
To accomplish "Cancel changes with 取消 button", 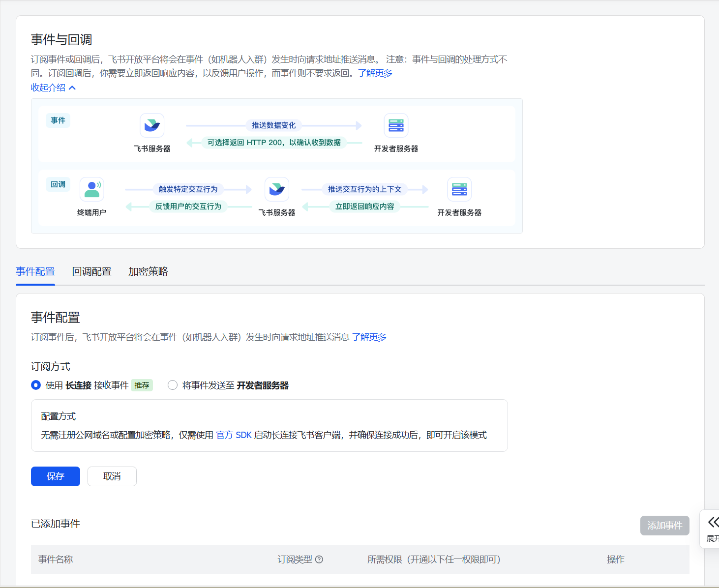I will [112, 476].
